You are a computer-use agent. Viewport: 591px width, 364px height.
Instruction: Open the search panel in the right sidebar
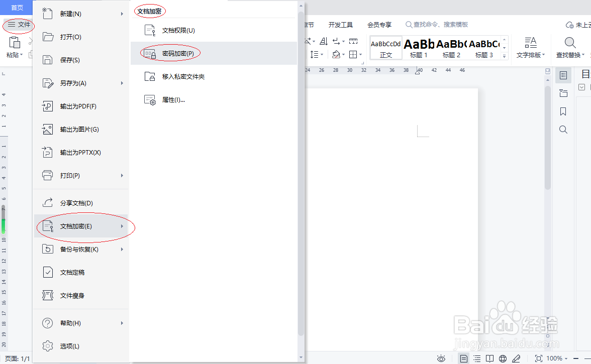tap(563, 129)
